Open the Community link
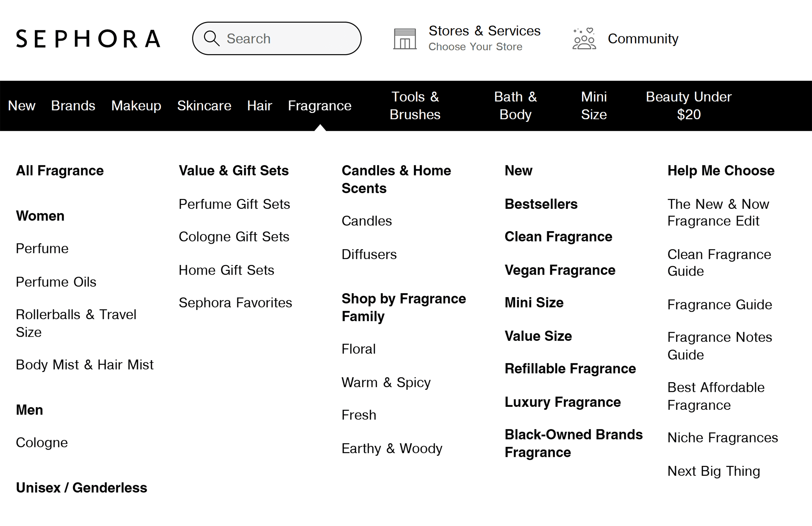This screenshot has width=812, height=526. pos(643,39)
